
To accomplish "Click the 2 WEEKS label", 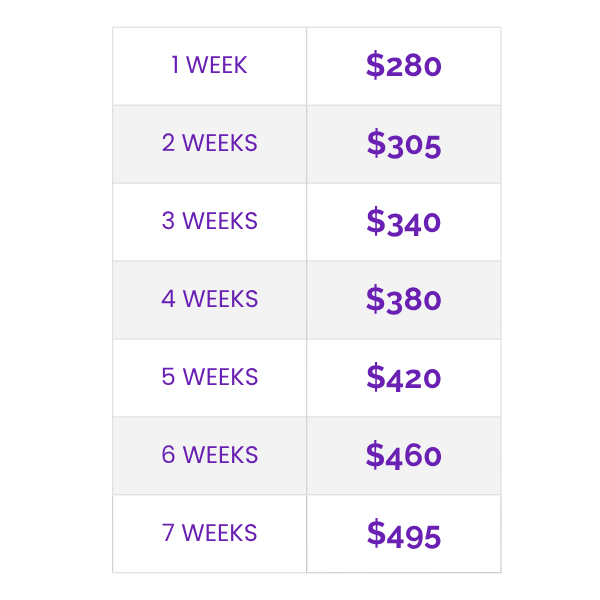I will [x=209, y=144].
